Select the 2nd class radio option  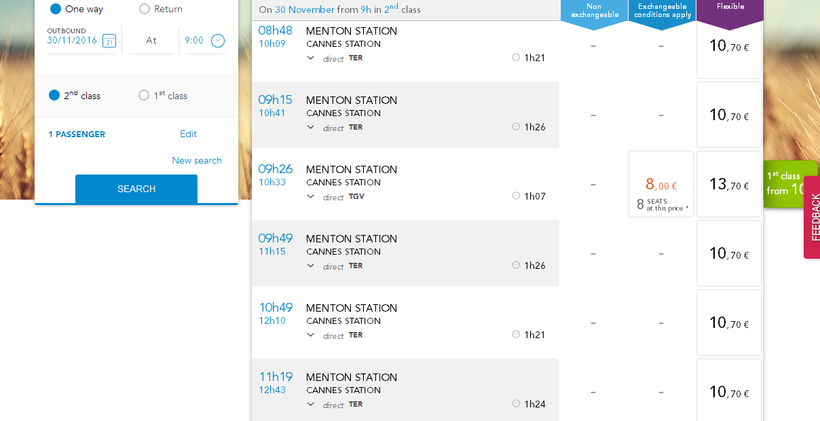56,95
